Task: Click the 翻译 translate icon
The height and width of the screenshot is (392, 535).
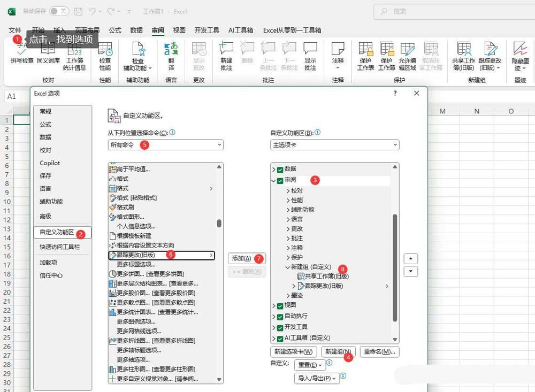Action: [171, 53]
